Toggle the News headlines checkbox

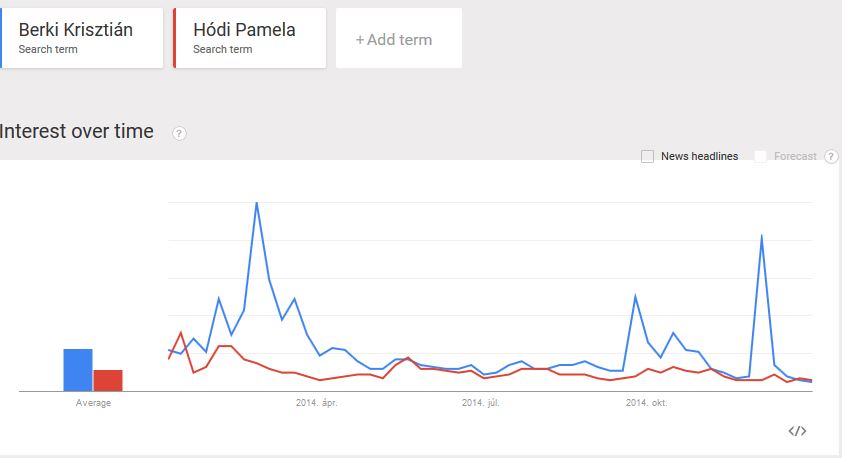pos(648,157)
